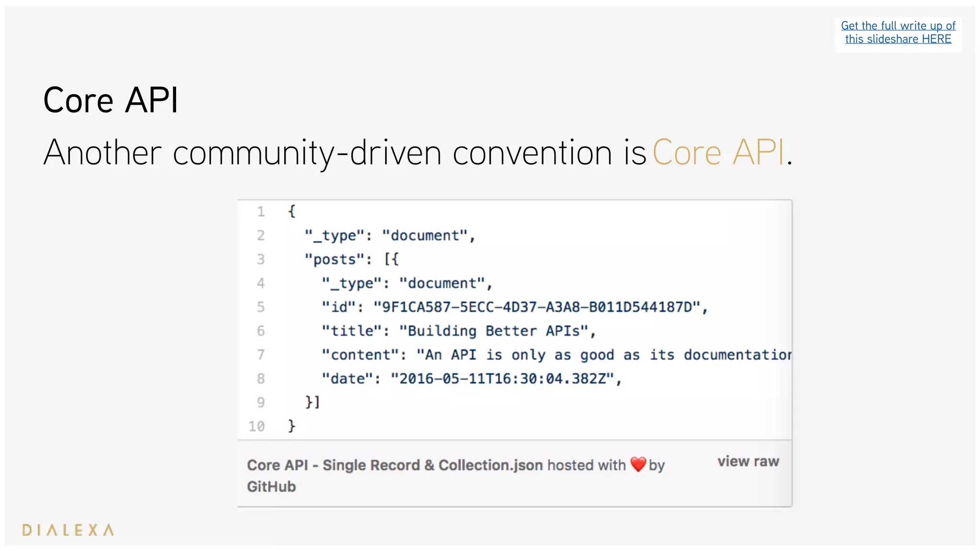This screenshot has height=551, width=980.
Task: Click the date value "2016-05-11T16:30:04.382Z"
Action: [x=502, y=379]
